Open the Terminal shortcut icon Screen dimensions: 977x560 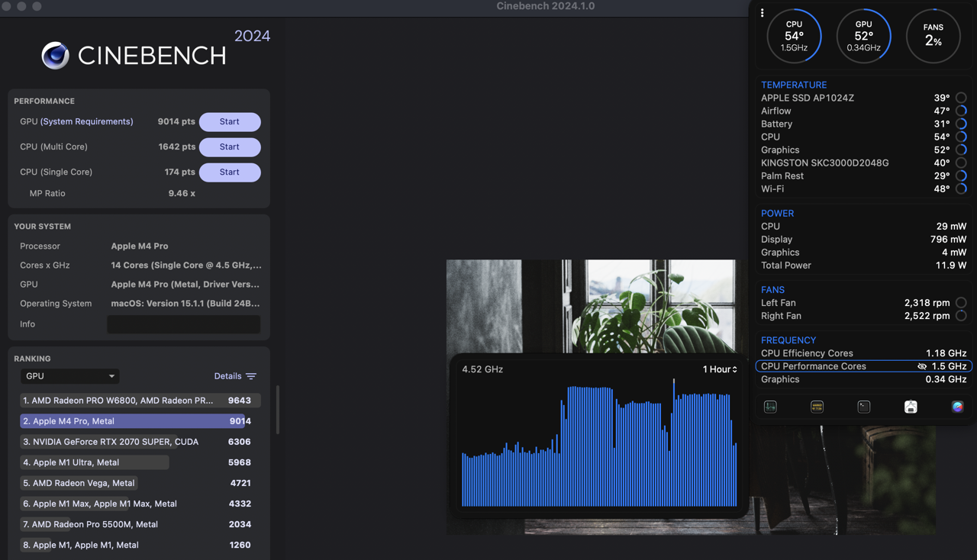click(863, 407)
